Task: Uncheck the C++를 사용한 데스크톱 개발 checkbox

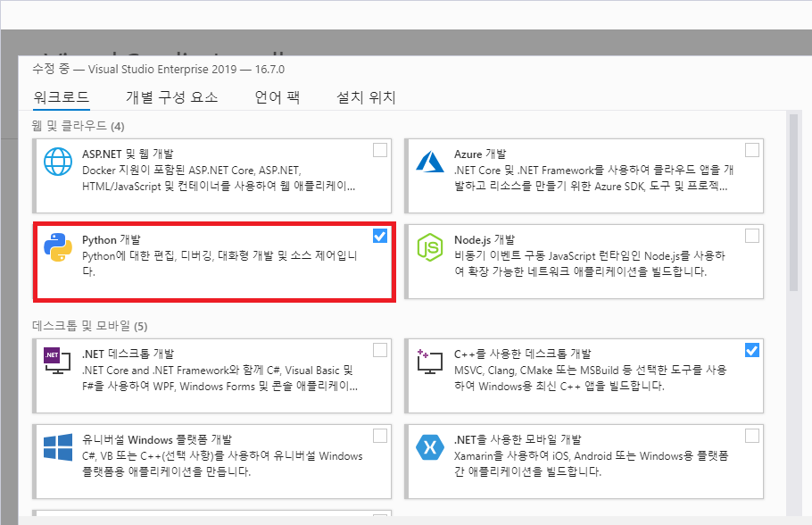Action: pos(752,350)
